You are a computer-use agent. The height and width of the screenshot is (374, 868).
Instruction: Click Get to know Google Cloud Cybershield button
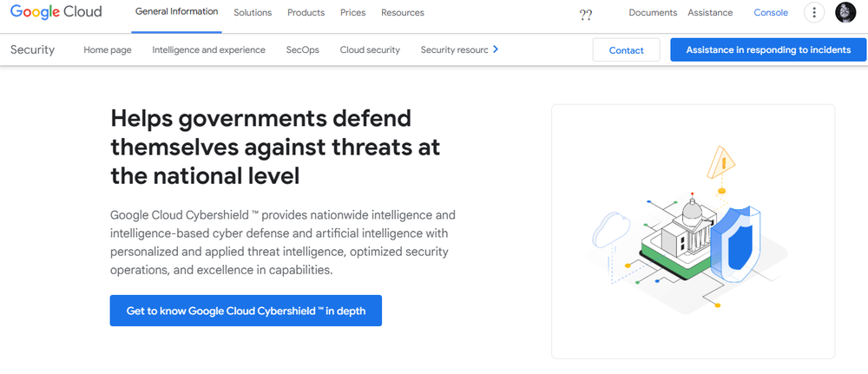[x=246, y=311]
